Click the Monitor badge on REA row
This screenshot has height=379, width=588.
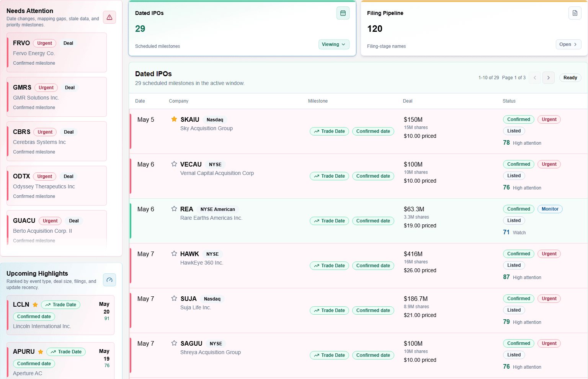pos(550,209)
